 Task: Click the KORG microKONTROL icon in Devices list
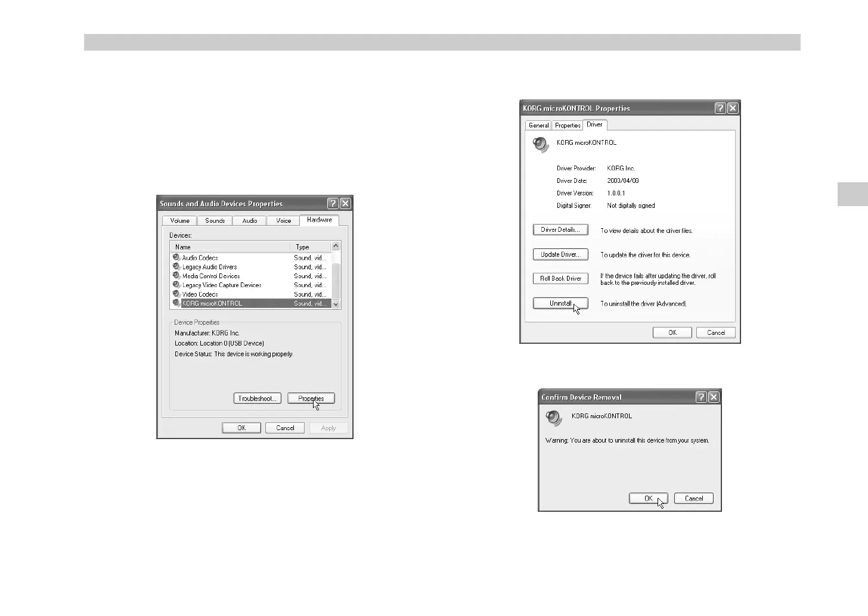(176, 303)
